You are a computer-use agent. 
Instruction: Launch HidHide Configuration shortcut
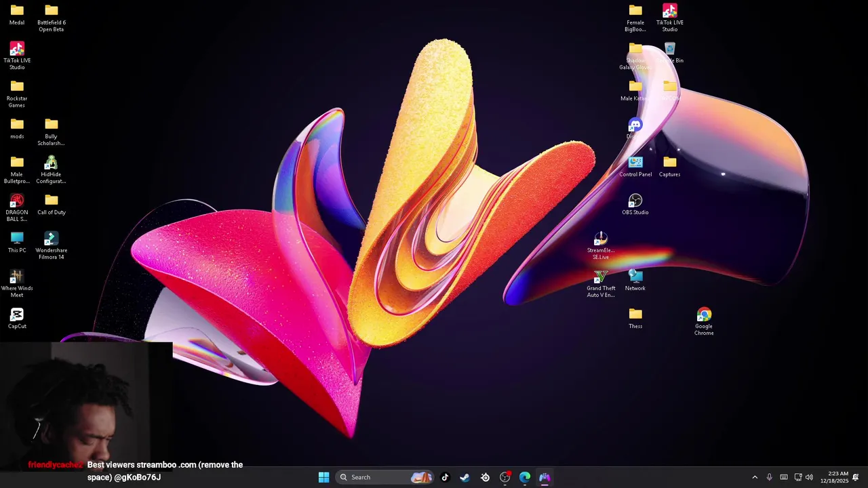coord(52,169)
